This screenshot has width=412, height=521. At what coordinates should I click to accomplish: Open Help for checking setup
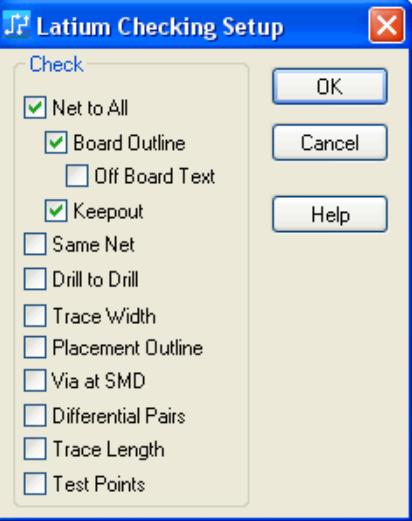tap(330, 214)
